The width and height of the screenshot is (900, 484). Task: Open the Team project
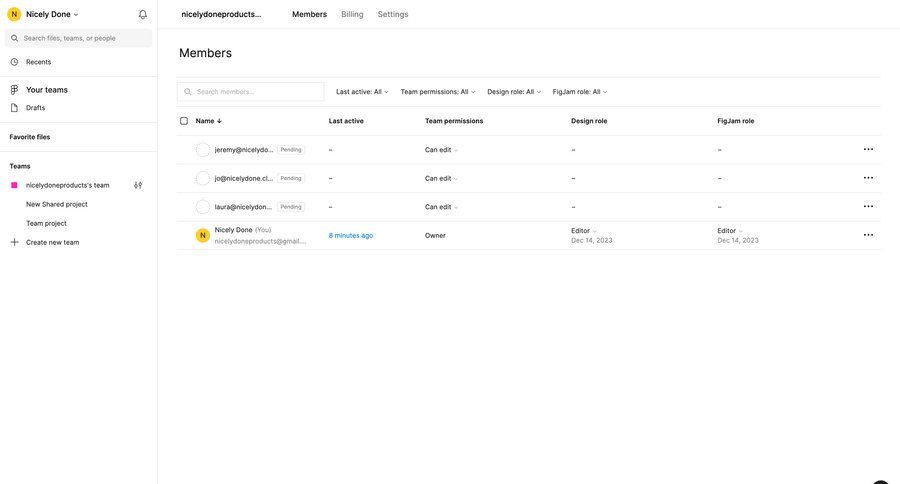[x=46, y=223]
